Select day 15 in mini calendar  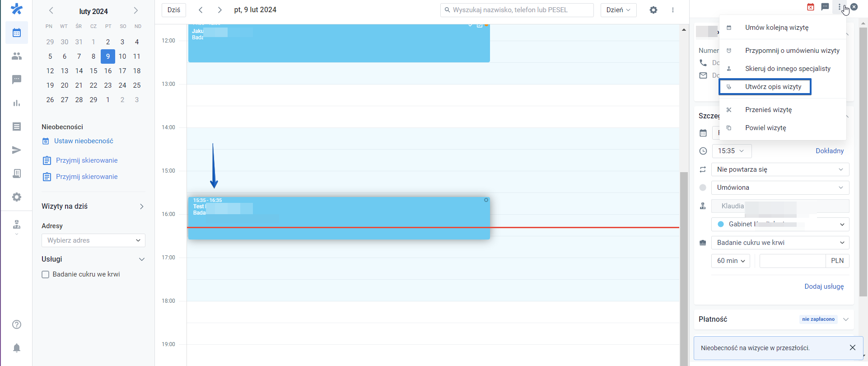pos(93,71)
